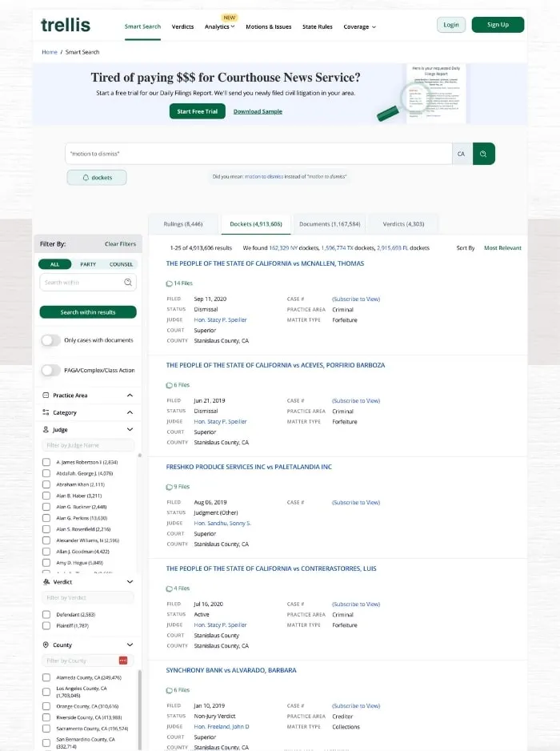Image resolution: width=560 pixels, height=751 pixels.
Task: Click the dockets bell alert button
Action: coord(97,177)
